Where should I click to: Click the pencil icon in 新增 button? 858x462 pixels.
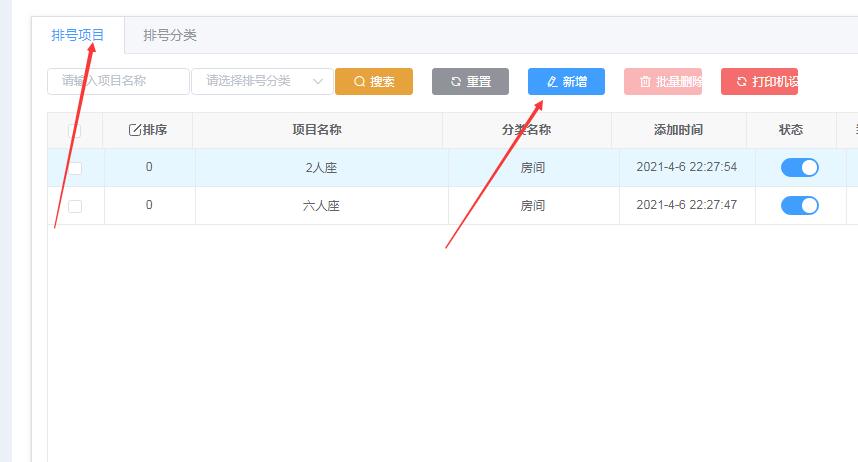(552, 82)
